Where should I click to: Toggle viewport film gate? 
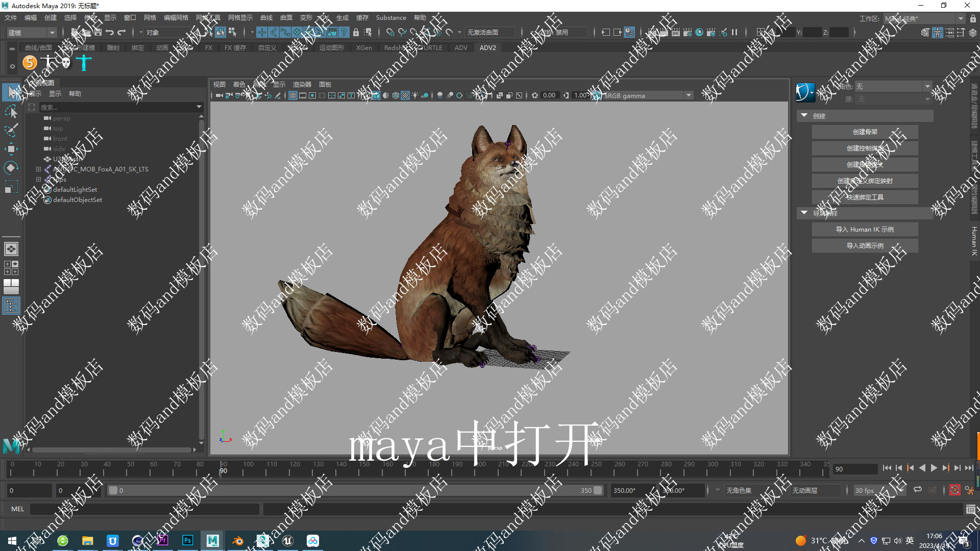pyautogui.click(x=303, y=95)
